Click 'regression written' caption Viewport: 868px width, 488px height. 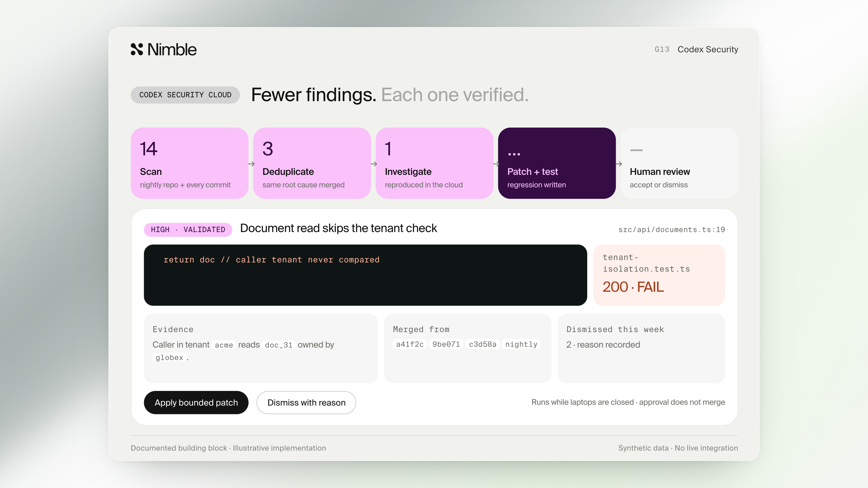point(537,185)
